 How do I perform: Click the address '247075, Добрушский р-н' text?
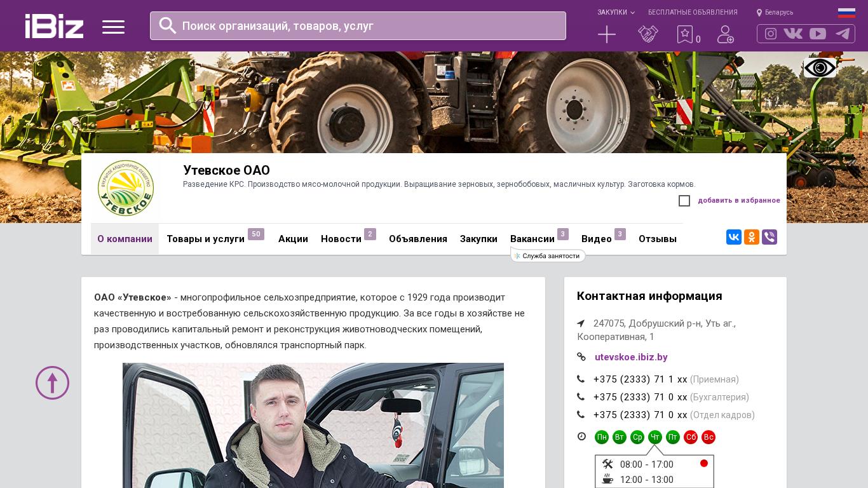pyautogui.click(x=656, y=330)
